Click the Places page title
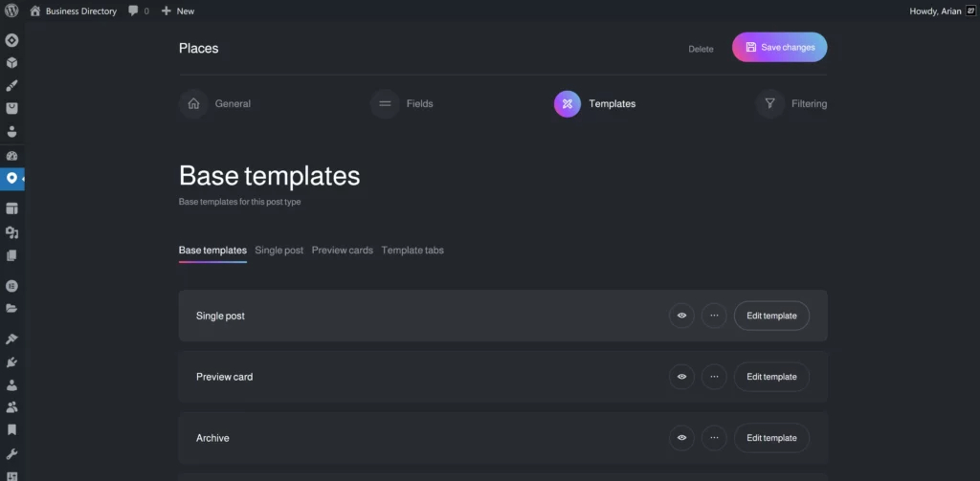The image size is (980, 481). 199,48
